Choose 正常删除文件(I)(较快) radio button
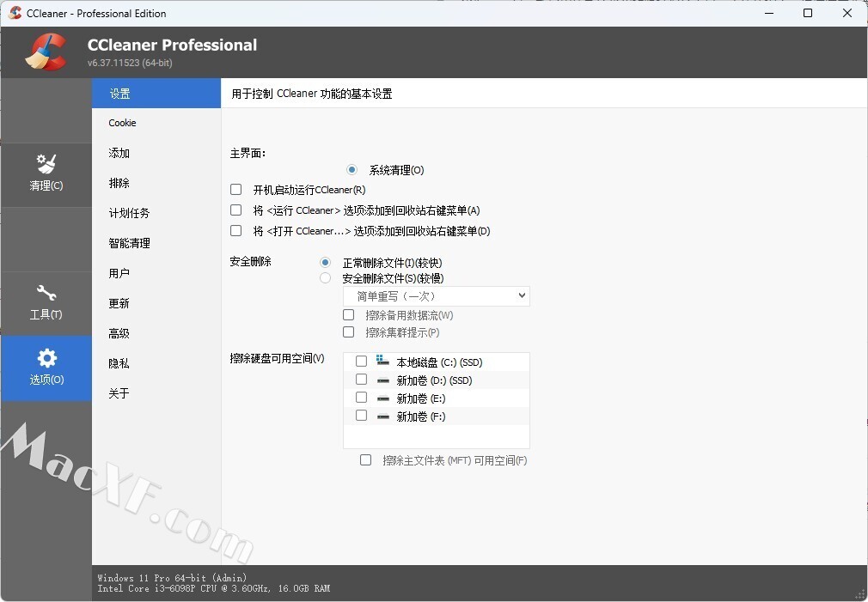868x602 pixels. click(x=325, y=263)
